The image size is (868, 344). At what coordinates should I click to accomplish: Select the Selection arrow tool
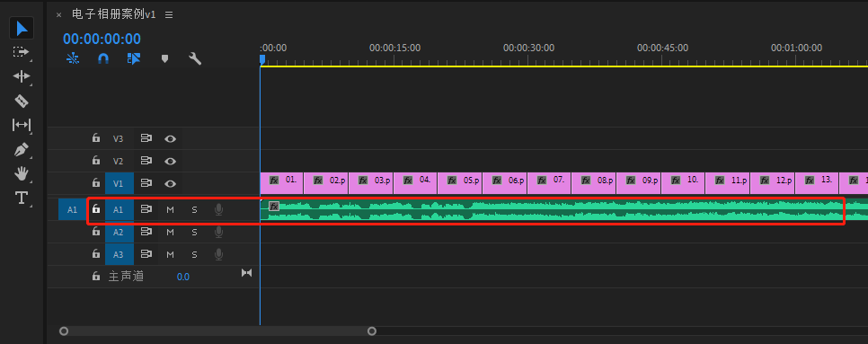tap(21, 28)
